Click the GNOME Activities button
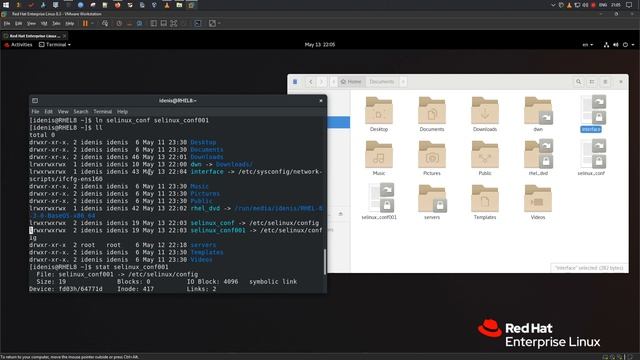 point(18,44)
